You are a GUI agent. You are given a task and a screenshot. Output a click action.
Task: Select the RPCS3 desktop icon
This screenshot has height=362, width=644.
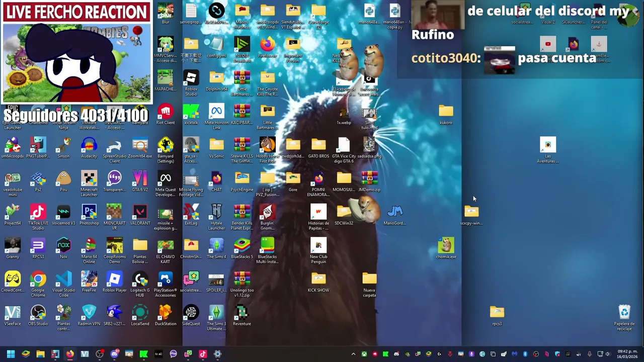click(38, 249)
